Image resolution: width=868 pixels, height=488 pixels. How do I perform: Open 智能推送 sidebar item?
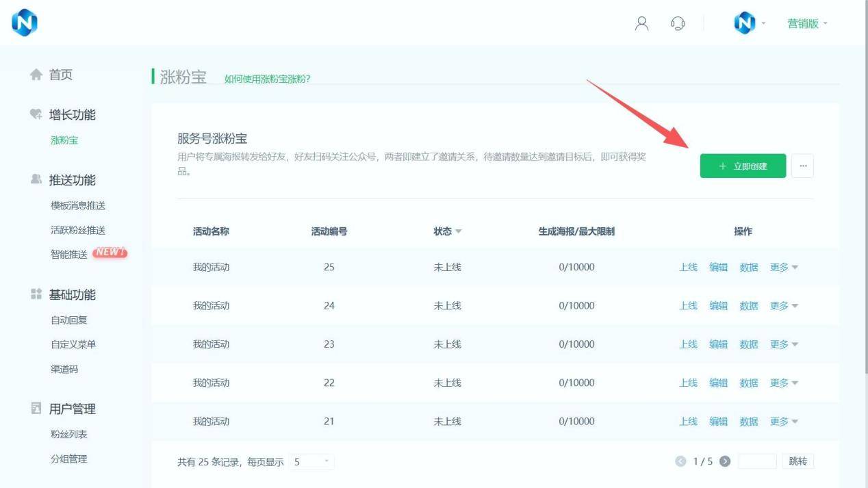tap(69, 255)
